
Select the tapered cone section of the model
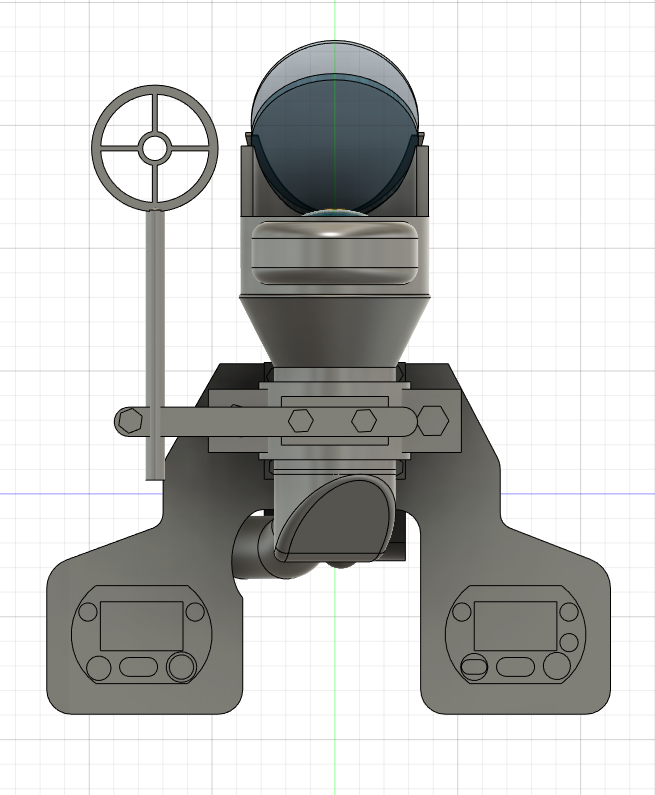point(335,331)
